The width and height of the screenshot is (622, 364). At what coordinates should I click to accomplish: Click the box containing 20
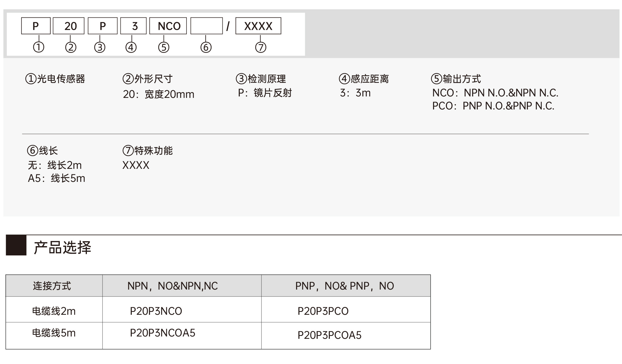69,26
